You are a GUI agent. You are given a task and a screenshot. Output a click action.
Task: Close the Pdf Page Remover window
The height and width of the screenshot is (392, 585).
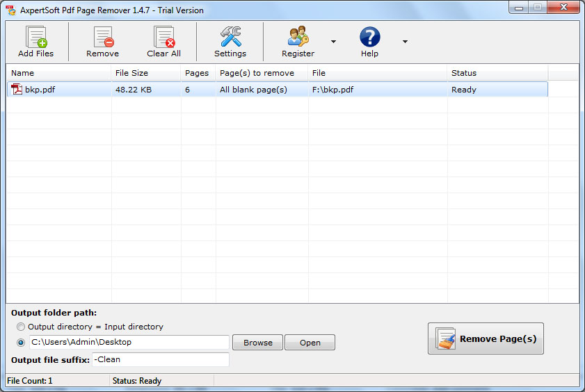[563, 8]
